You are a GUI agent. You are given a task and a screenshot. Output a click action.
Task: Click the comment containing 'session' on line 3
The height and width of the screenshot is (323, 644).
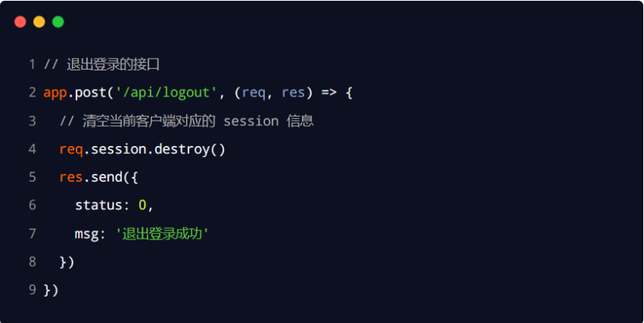click(x=186, y=121)
